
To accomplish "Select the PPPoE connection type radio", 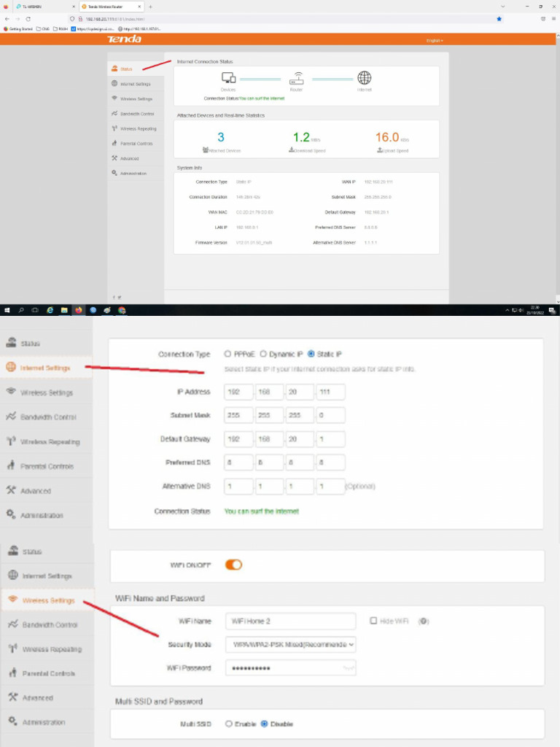I will (x=227, y=354).
